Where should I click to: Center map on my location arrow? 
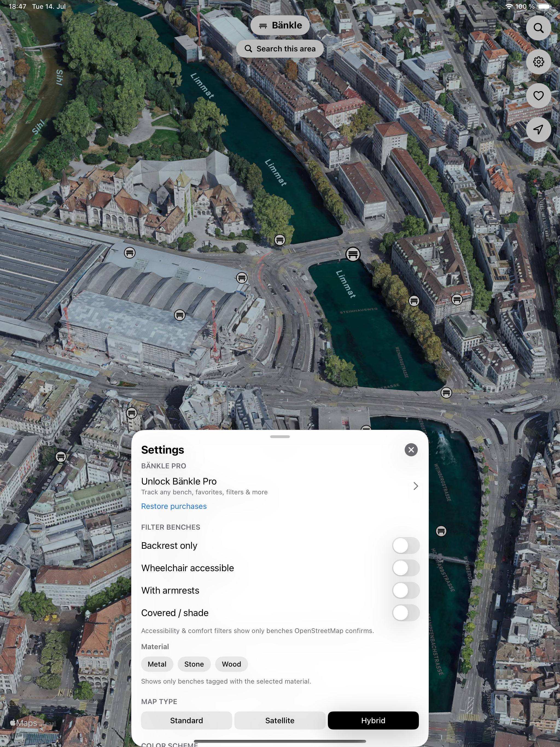(x=538, y=130)
